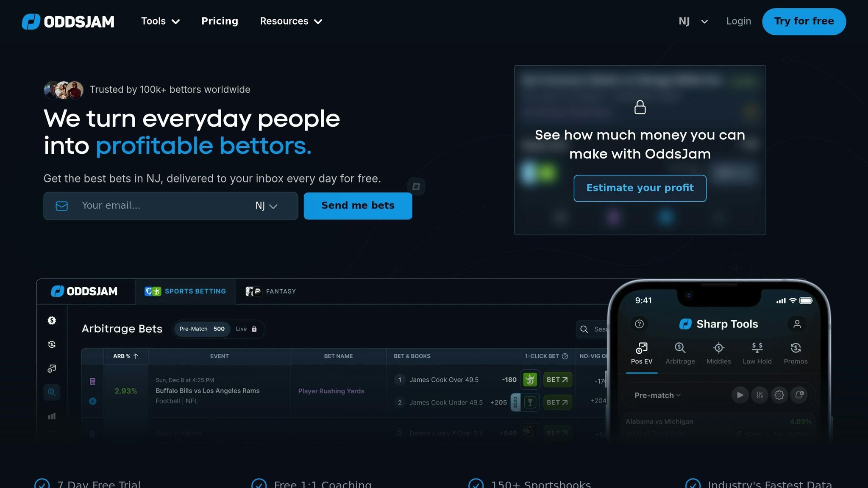Click the filter sliders icon on phone
This screenshot has height=488, width=868.
(x=759, y=395)
